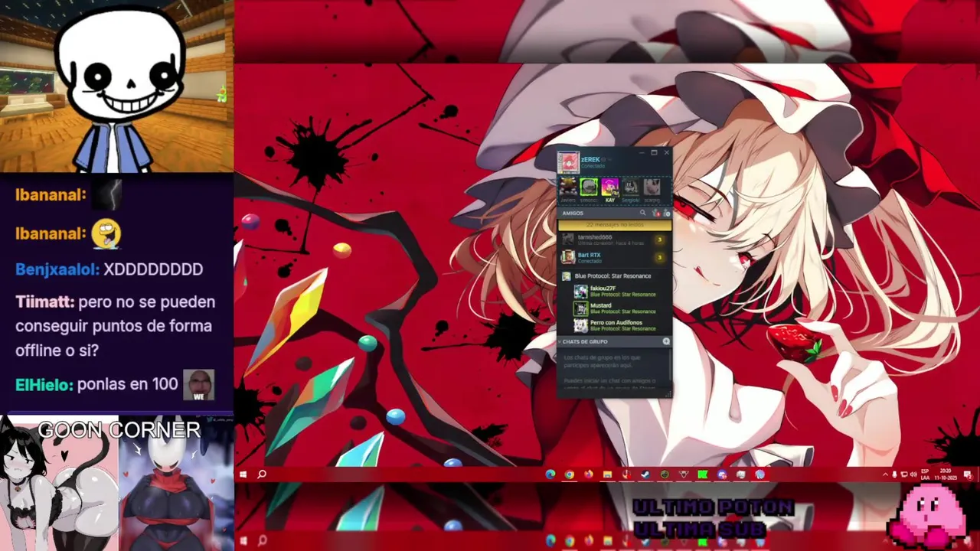Screen dimensions: 980x551
Task: Open the bright green taskbar app icon
Action: 702,474
